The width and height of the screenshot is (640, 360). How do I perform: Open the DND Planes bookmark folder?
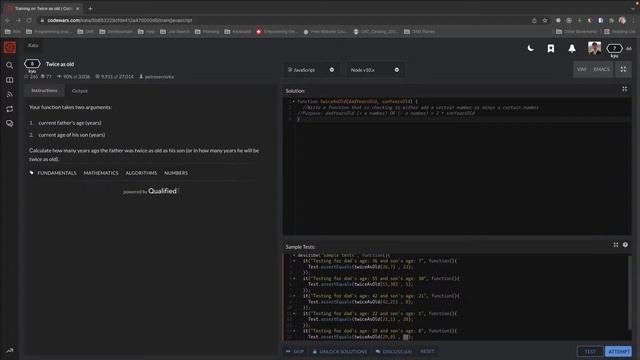click(420, 31)
